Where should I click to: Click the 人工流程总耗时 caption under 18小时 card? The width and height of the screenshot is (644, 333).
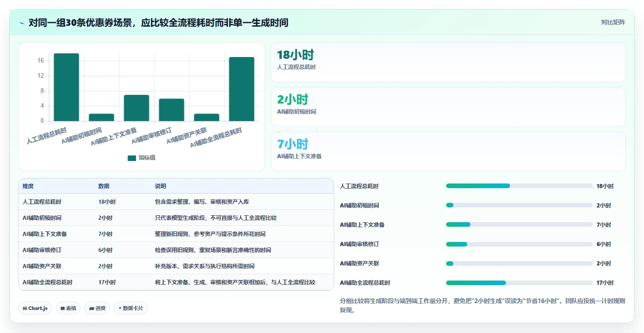coord(296,67)
